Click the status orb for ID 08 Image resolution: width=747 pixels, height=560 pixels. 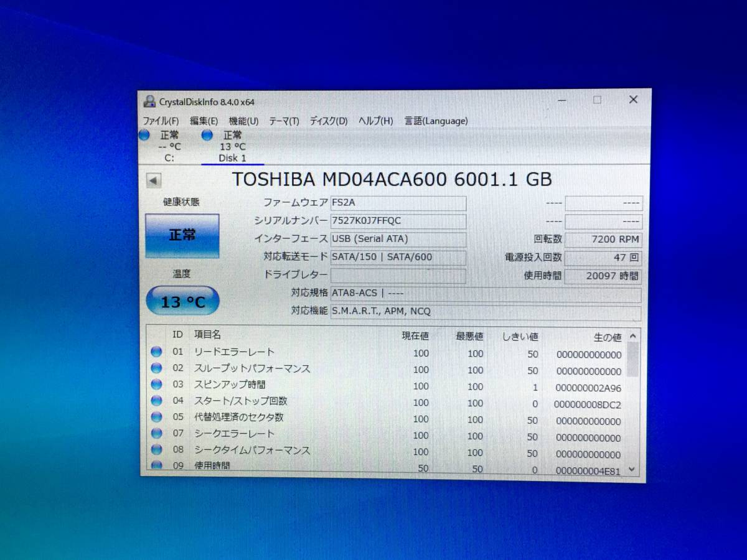coord(157,450)
